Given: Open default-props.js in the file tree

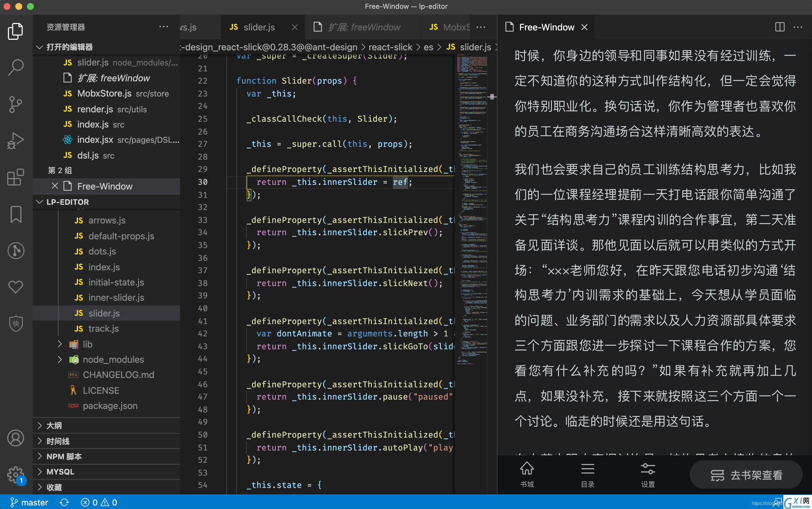Looking at the screenshot, I should pyautogui.click(x=107, y=236).
